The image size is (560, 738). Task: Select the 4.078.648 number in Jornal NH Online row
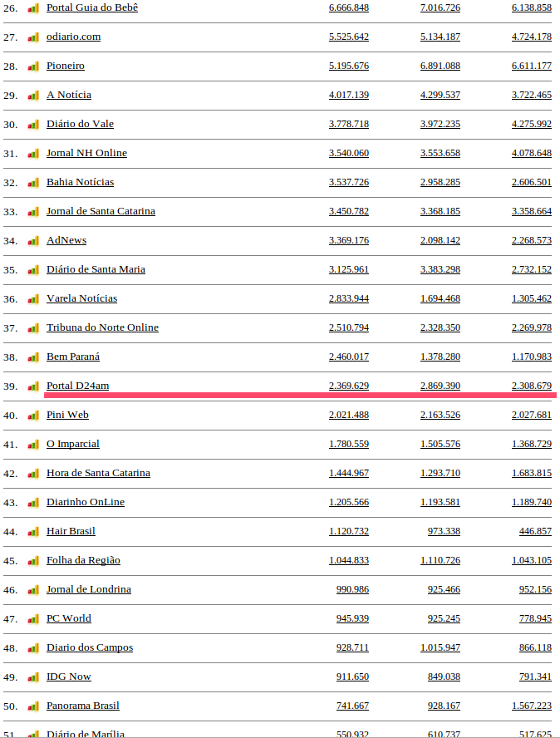tap(532, 153)
